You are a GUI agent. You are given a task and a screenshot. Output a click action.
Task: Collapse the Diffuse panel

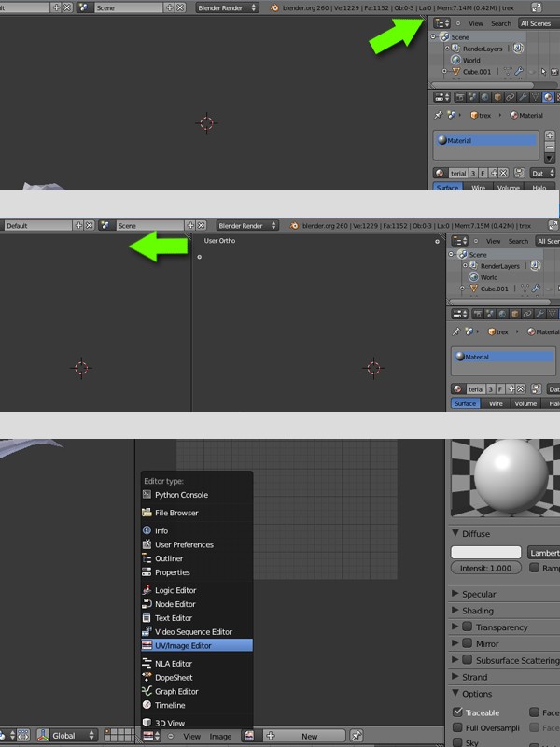pos(455,533)
